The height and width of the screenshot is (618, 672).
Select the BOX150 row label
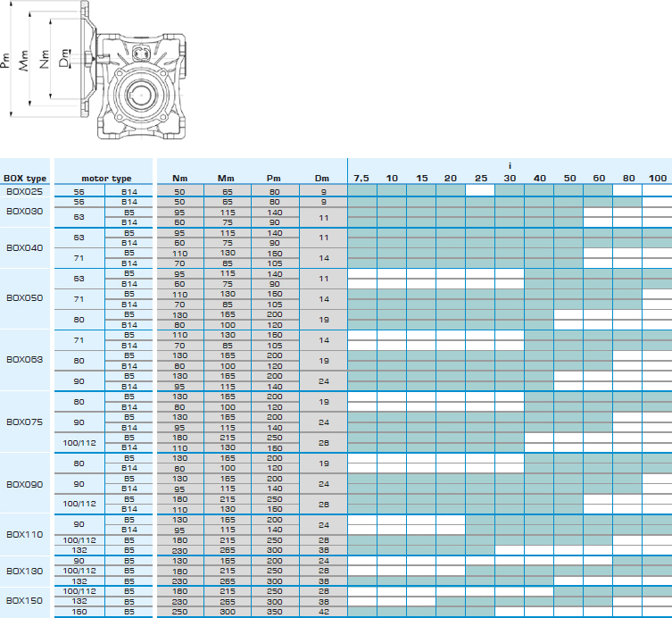click(24, 601)
